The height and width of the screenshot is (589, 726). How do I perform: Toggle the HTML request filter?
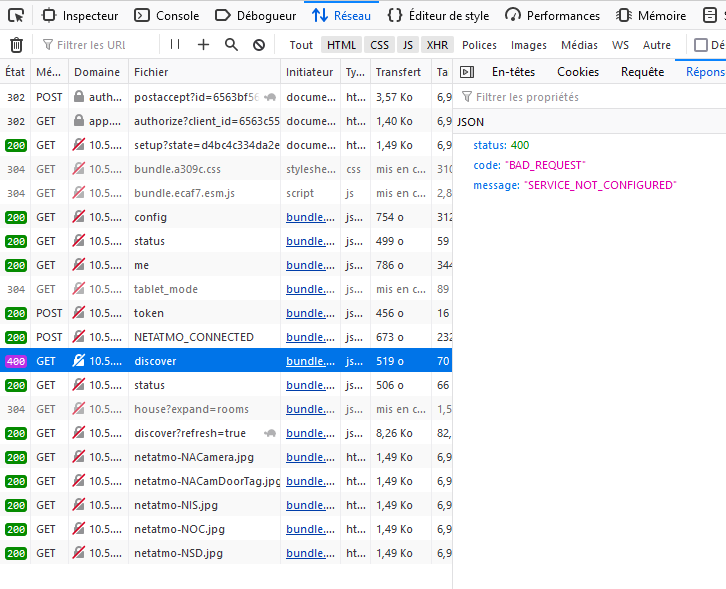pyautogui.click(x=341, y=45)
